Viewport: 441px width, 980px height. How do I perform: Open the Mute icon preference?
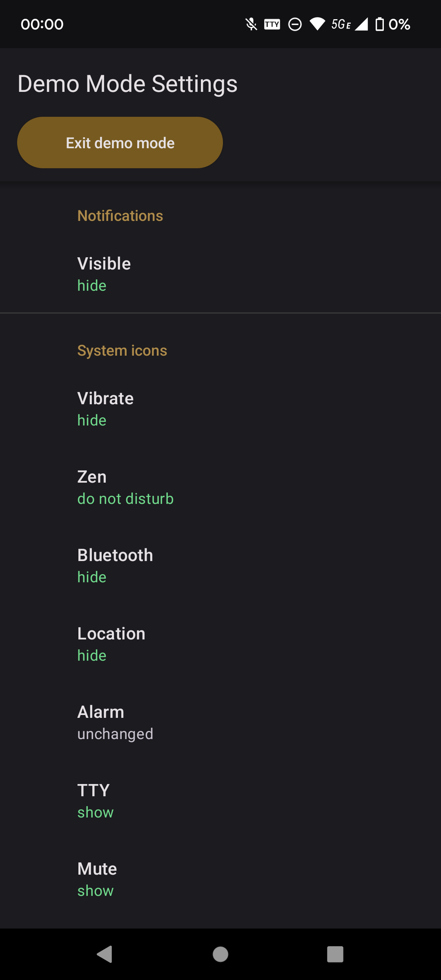pyautogui.click(x=220, y=879)
